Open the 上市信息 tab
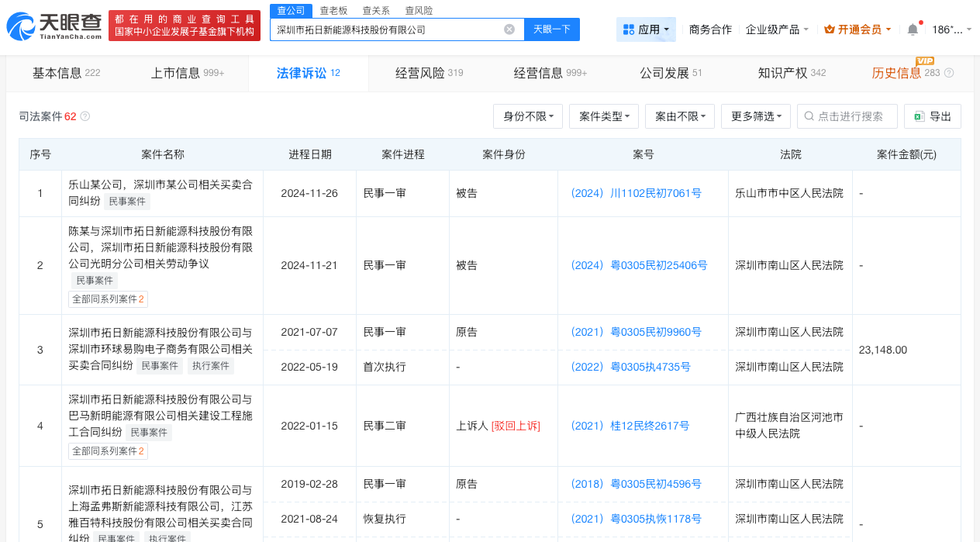This screenshot has height=542, width=980. pyautogui.click(x=187, y=73)
